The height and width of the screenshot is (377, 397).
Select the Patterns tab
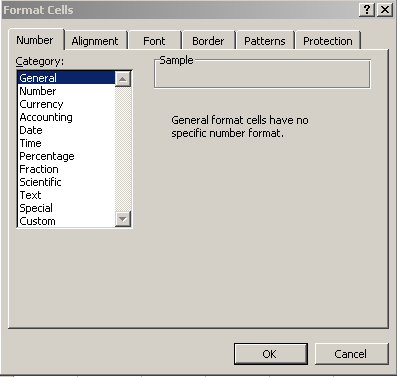(x=265, y=41)
